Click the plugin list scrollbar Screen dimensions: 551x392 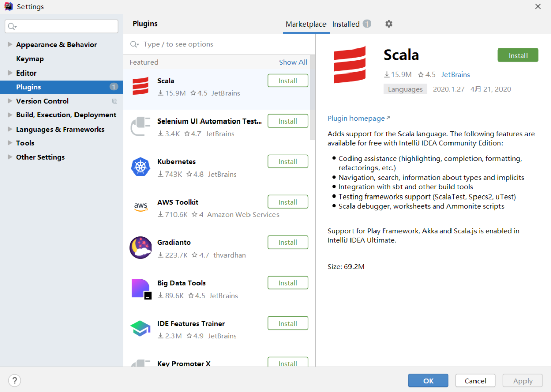[312, 96]
